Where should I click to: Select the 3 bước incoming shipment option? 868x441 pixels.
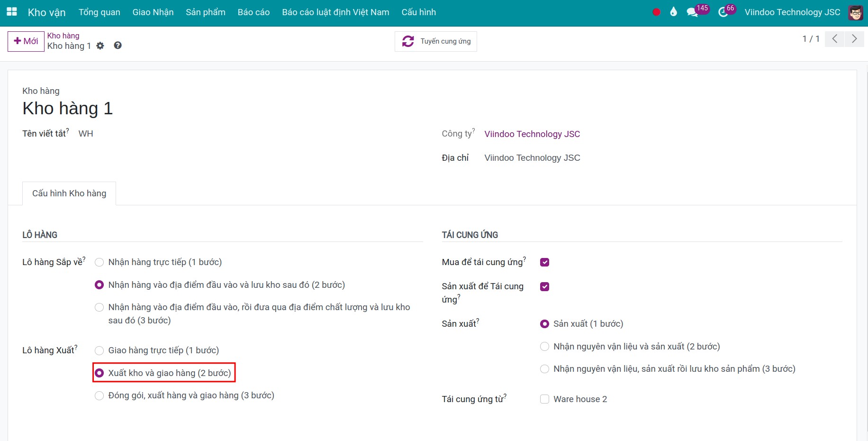click(x=99, y=307)
